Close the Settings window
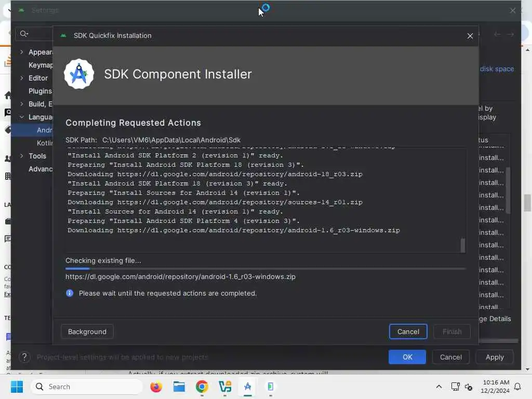 tap(513, 10)
